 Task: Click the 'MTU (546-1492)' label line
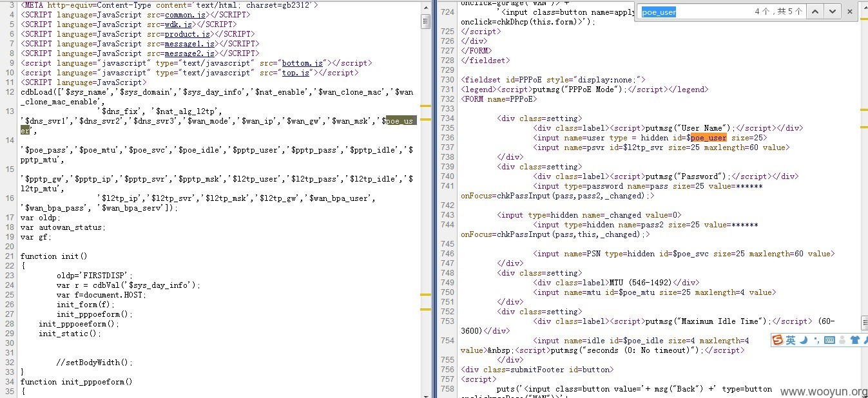tap(616, 282)
